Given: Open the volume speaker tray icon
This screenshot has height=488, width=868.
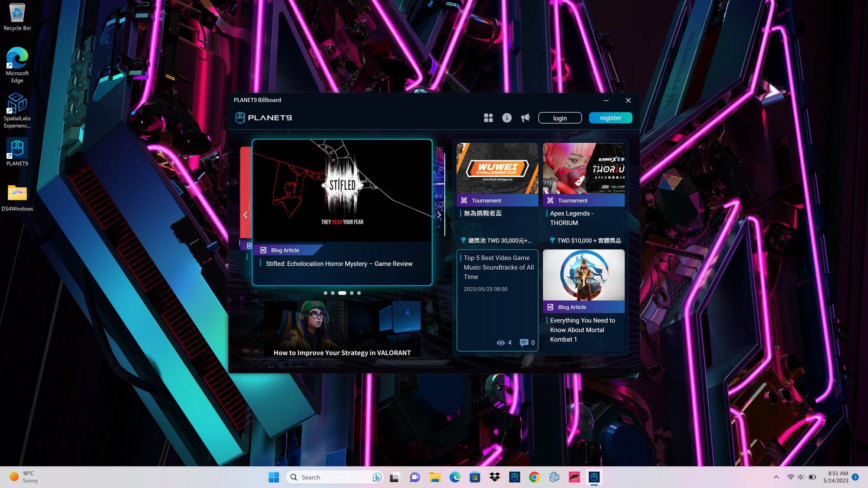Looking at the screenshot, I should [x=801, y=477].
